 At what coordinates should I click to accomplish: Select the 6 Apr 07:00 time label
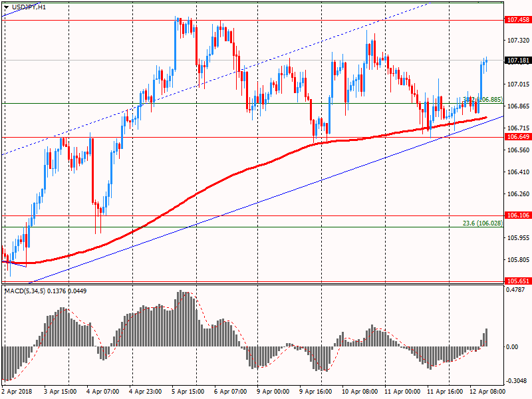click(x=231, y=392)
